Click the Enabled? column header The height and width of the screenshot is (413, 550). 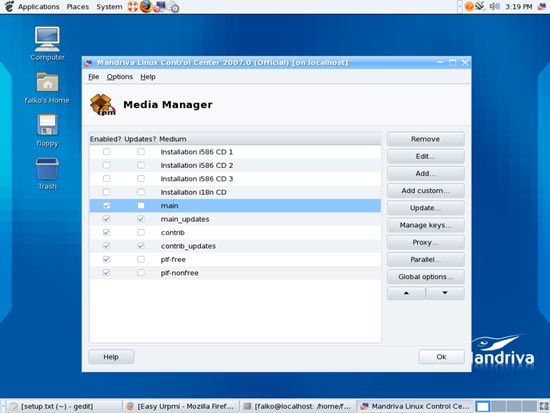[106, 139]
